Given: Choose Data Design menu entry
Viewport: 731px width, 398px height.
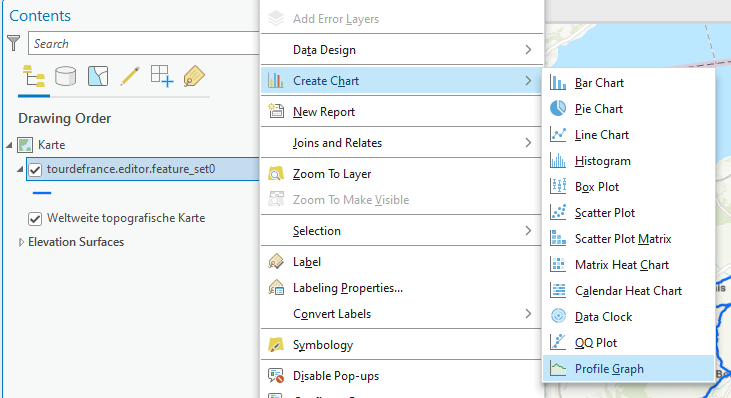Looking at the screenshot, I should click(x=401, y=49).
